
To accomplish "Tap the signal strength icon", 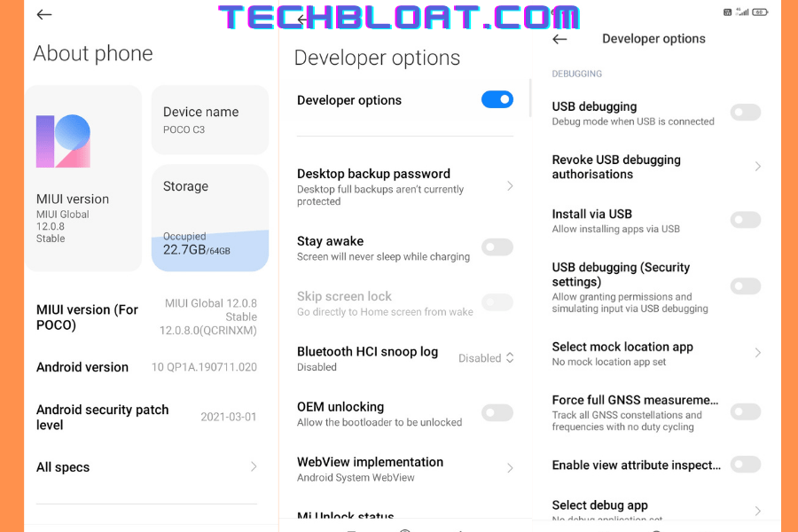I will [743, 12].
